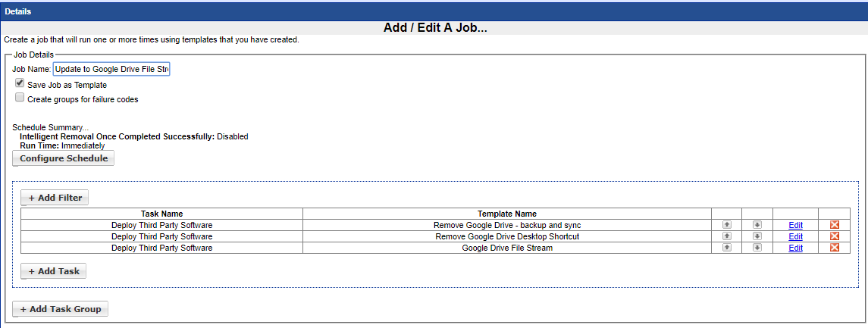Edit the 'Remove Google Drive - backup and sync' task
The height and width of the screenshot is (328, 868).
pyautogui.click(x=795, y=225)
